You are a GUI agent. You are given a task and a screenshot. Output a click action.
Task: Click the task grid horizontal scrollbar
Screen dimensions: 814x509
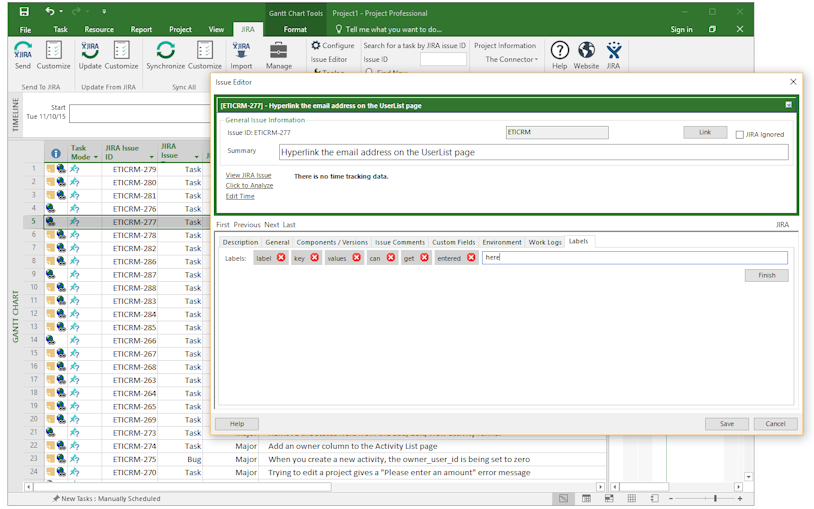pos(182,487)
